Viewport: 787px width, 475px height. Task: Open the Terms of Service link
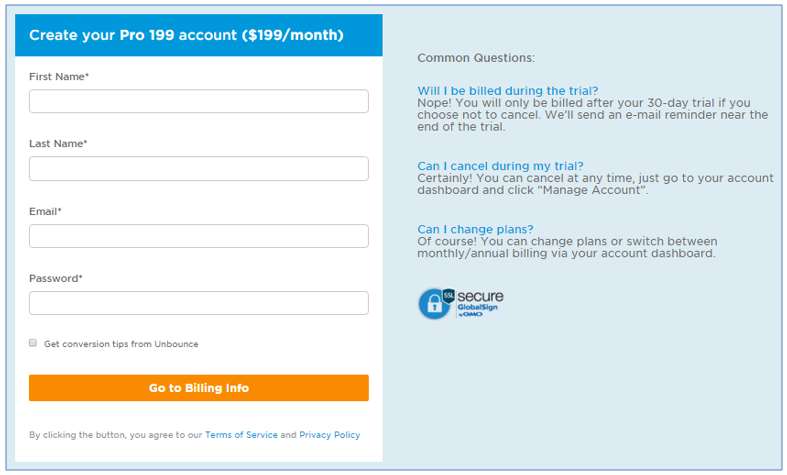[x=241, y=435]
